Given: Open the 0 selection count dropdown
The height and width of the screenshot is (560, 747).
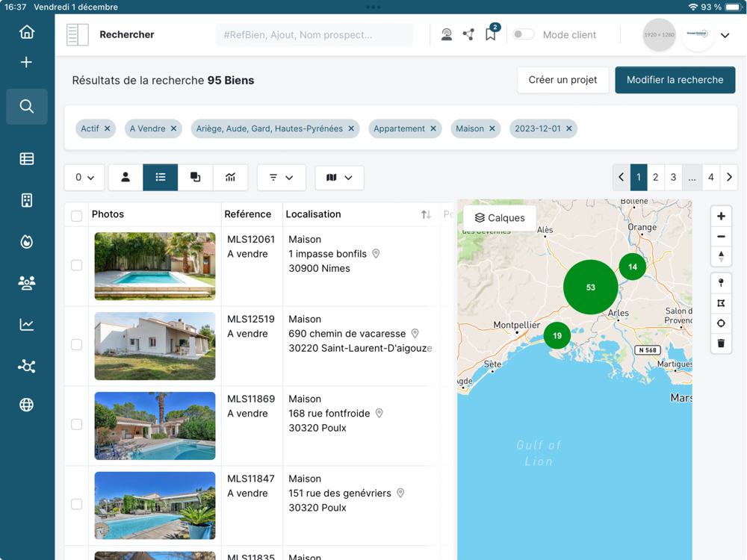Looking at the screenshot, I should coord(85,177).
